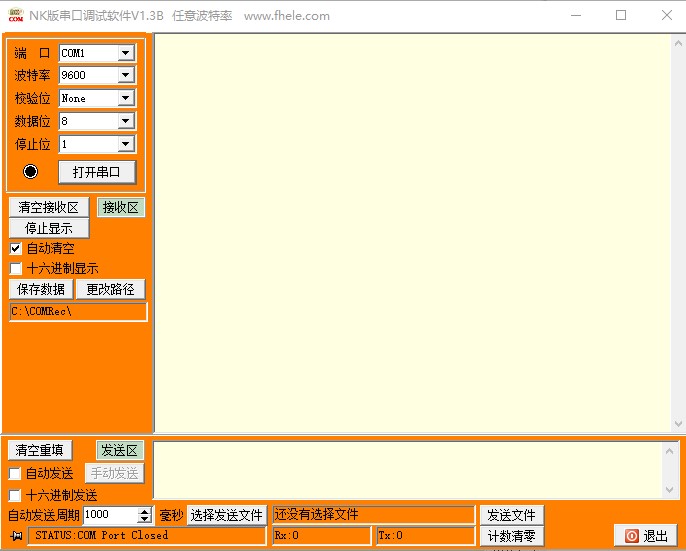
Task: Click the port status indicator circle
Action: tap(30, 172)
